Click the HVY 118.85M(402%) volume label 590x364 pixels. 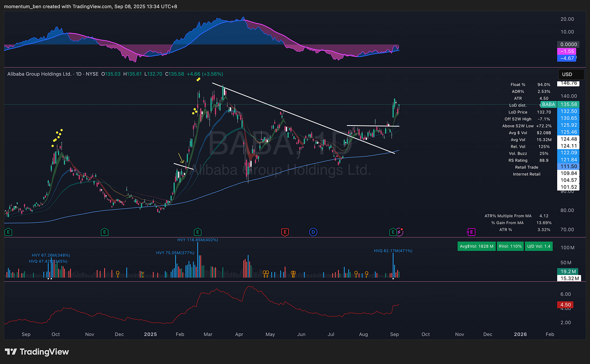[x=198, y=240]
